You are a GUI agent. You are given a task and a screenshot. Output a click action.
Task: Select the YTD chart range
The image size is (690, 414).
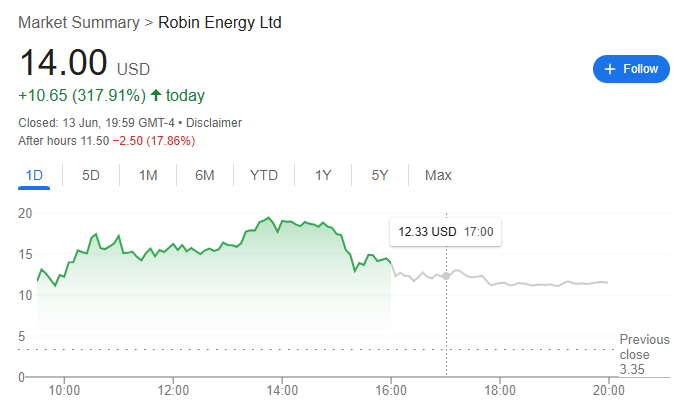point(264,175)
